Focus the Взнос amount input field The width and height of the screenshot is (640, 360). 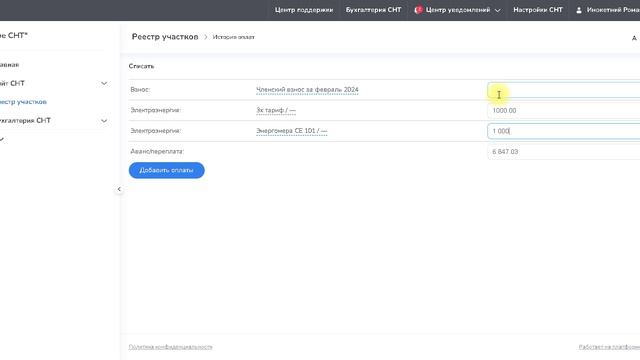point(564,90)
